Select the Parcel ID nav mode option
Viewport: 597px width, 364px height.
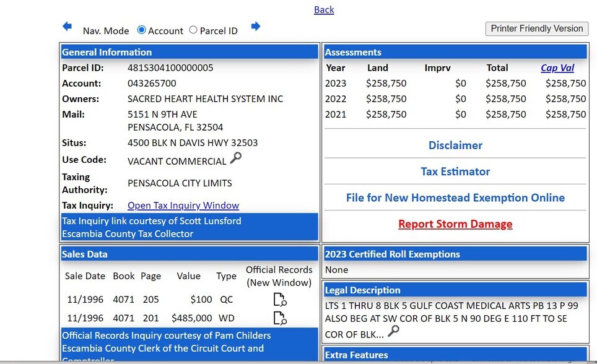click(193, 30)
